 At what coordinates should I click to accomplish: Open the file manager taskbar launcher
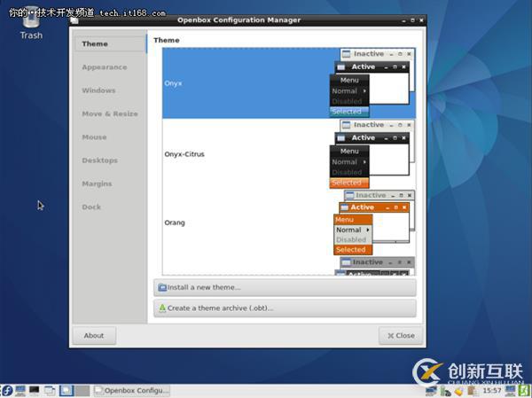point(20,391)
